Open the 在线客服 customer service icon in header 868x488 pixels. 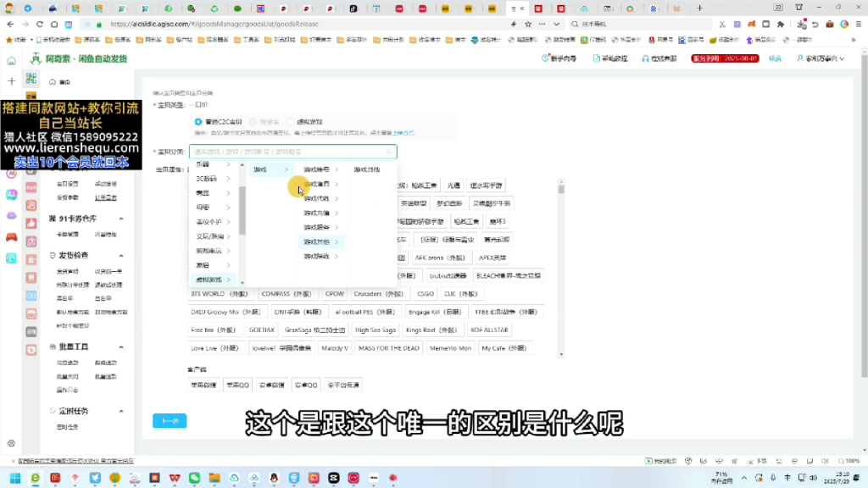tap(647, 58)
